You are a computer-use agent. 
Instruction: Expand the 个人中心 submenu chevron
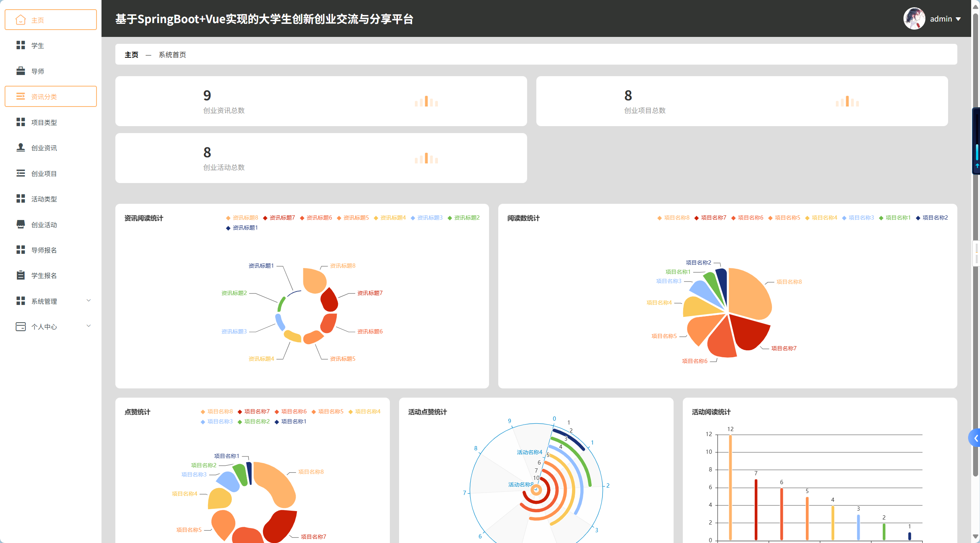(89, 326)
